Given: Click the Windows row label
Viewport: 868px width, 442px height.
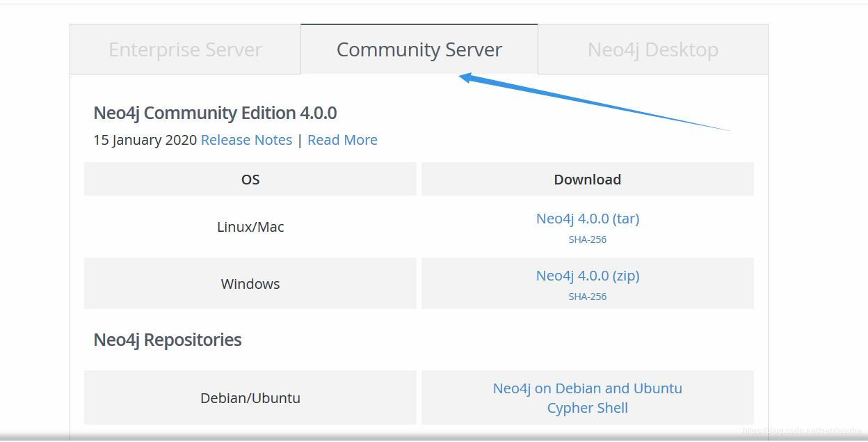Looking at the screenshot, I should (x=250, y=284).
